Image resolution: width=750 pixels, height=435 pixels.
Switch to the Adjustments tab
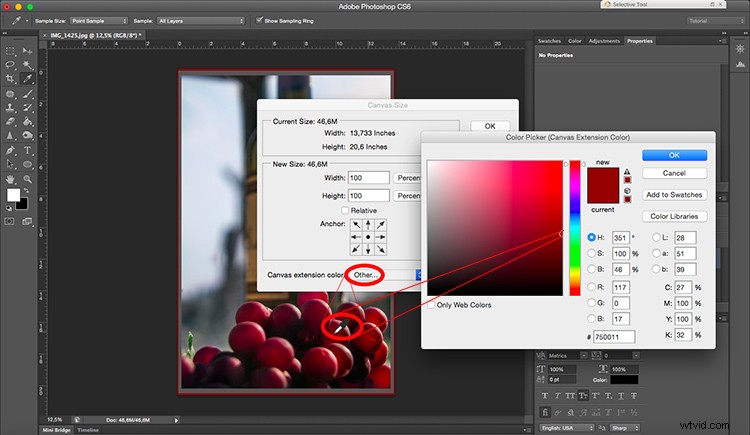[604, 41]
